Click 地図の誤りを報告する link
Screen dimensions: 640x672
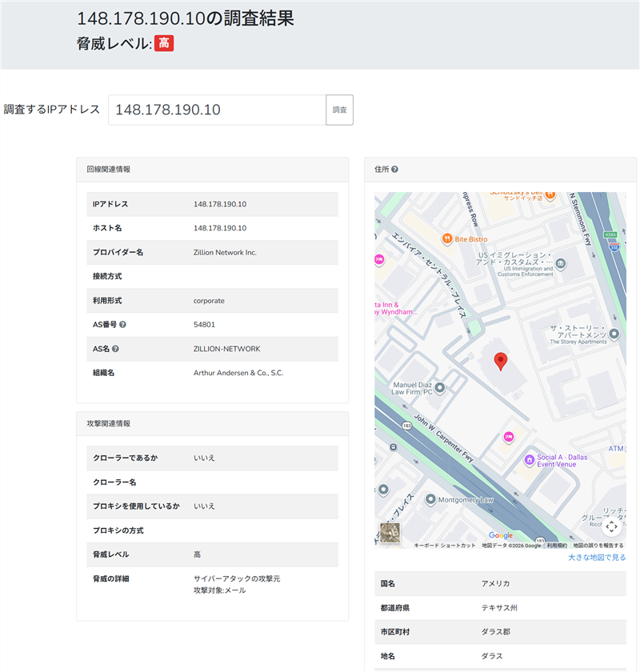(x=598, y=546)
